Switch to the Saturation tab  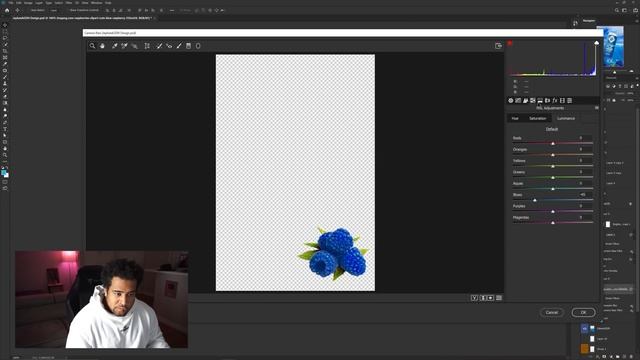(538, 118)
